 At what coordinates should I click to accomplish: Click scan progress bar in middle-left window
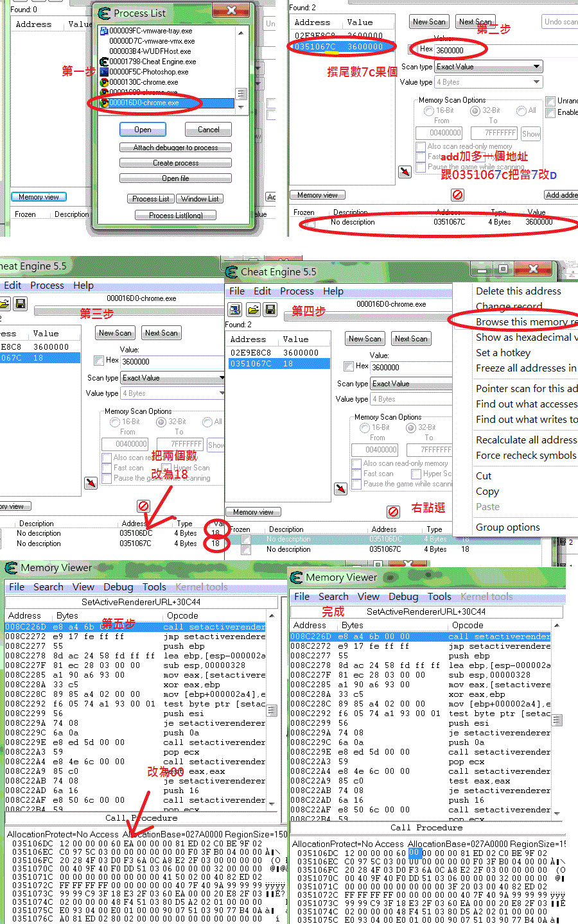128,312
